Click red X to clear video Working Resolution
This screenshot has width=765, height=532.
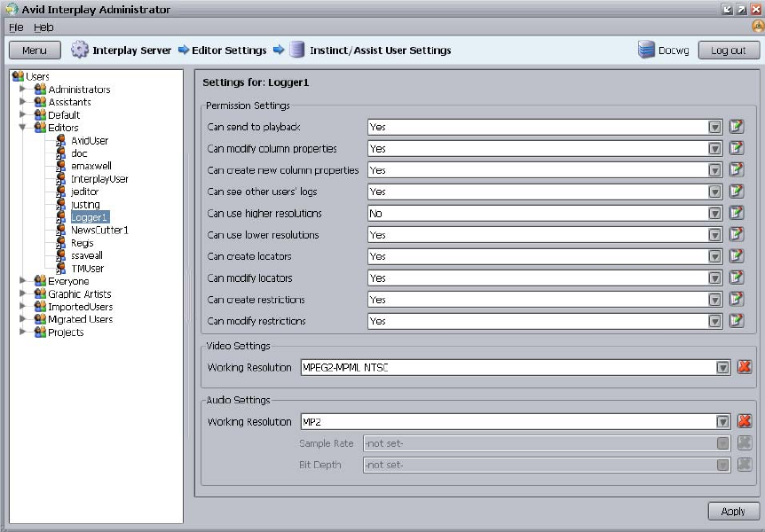[x=744, y=367]
